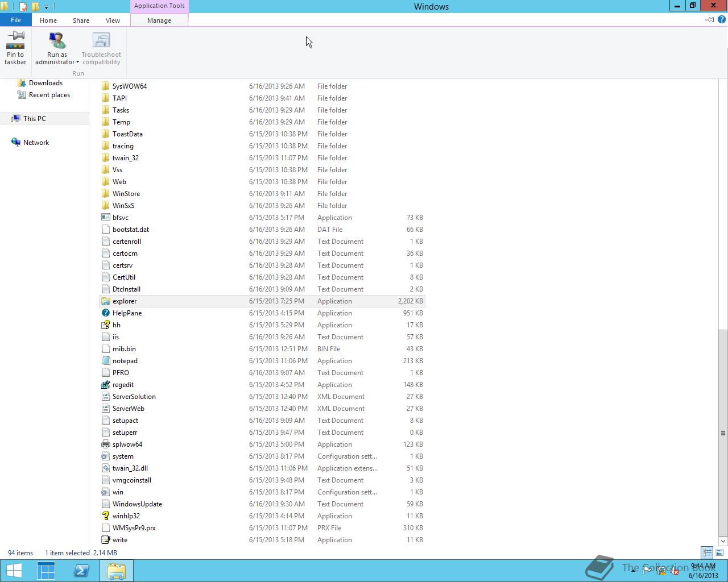Click Run as administrator icon
Image resolution: width=728 pixels, height=582 pixels.
coord(57,40)
